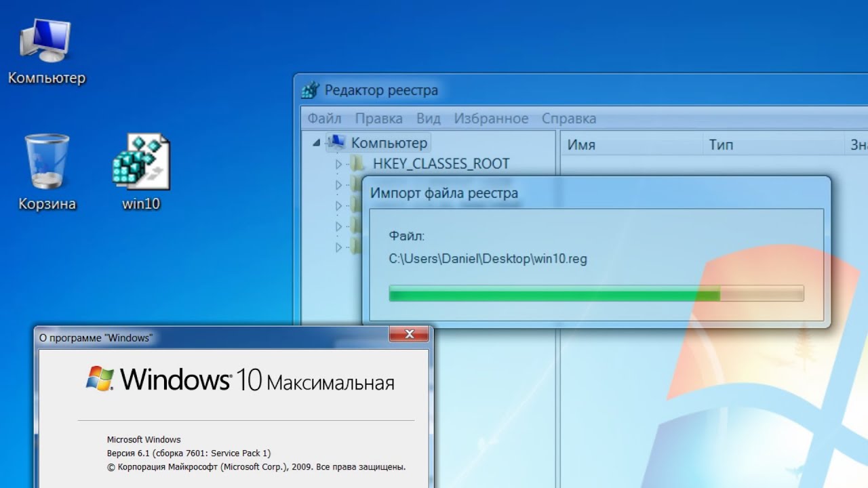Image resolution: width=868 pixels, height=488 pixels.
Task: Select the Компьютер root tree item
Action: tap(389, 143)
